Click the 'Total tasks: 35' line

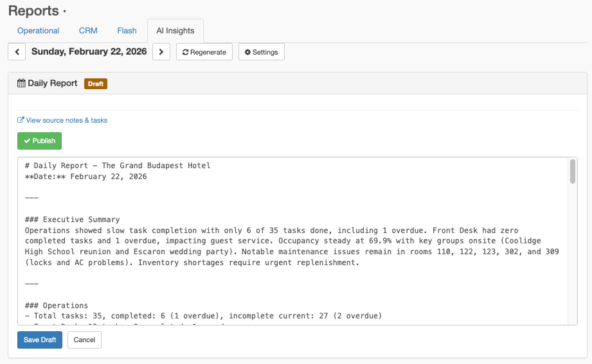tap(203, 316)
